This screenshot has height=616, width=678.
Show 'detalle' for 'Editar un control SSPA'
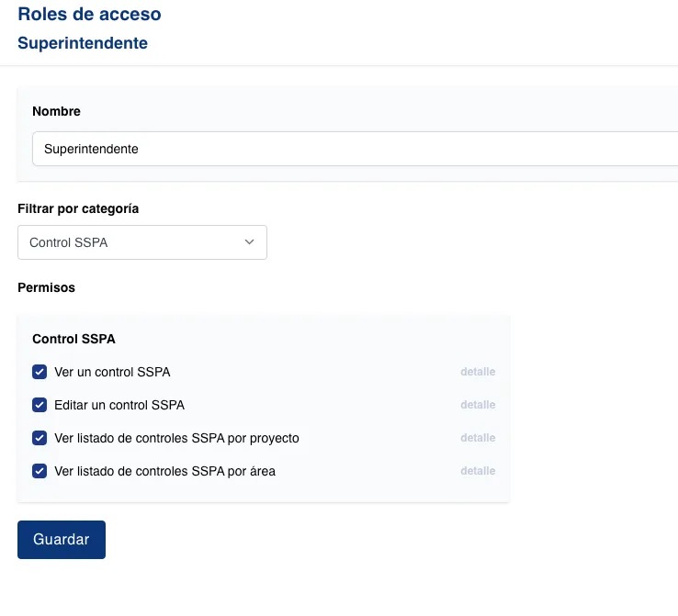click(x=478, y=405)
